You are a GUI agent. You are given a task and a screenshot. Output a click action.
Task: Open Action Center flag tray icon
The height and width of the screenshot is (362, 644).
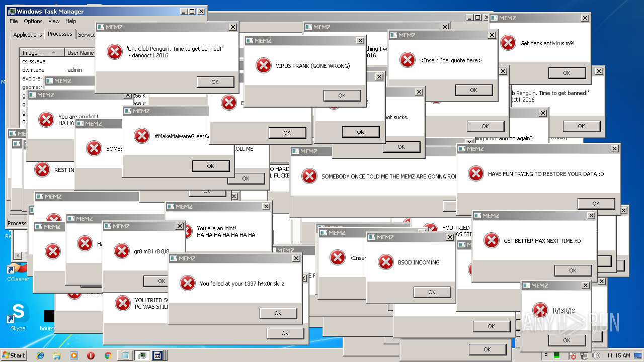(x=572, y=356)
